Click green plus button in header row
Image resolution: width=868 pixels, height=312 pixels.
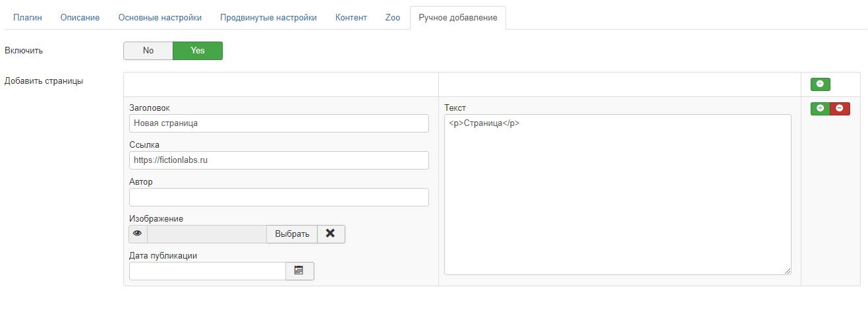(820, 84)
